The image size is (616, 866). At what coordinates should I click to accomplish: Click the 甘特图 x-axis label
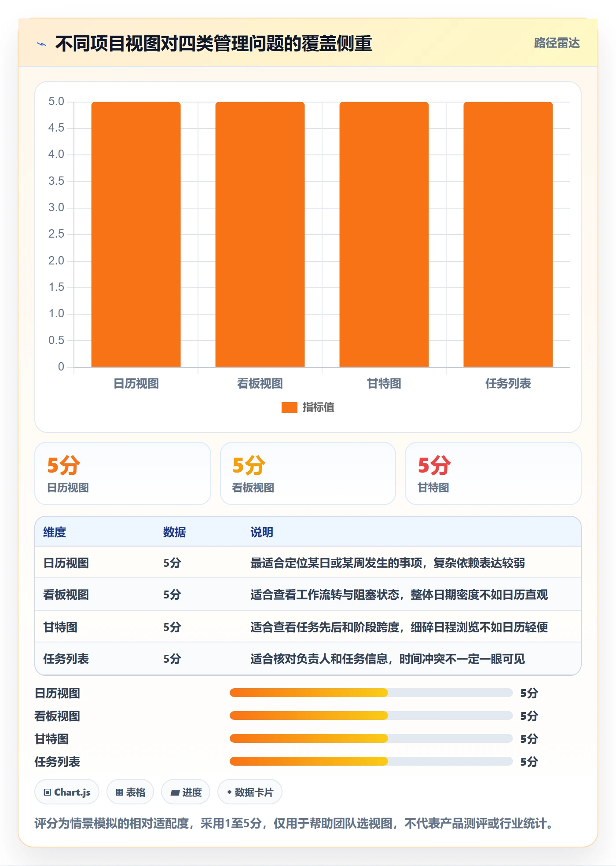pos(384,384)
